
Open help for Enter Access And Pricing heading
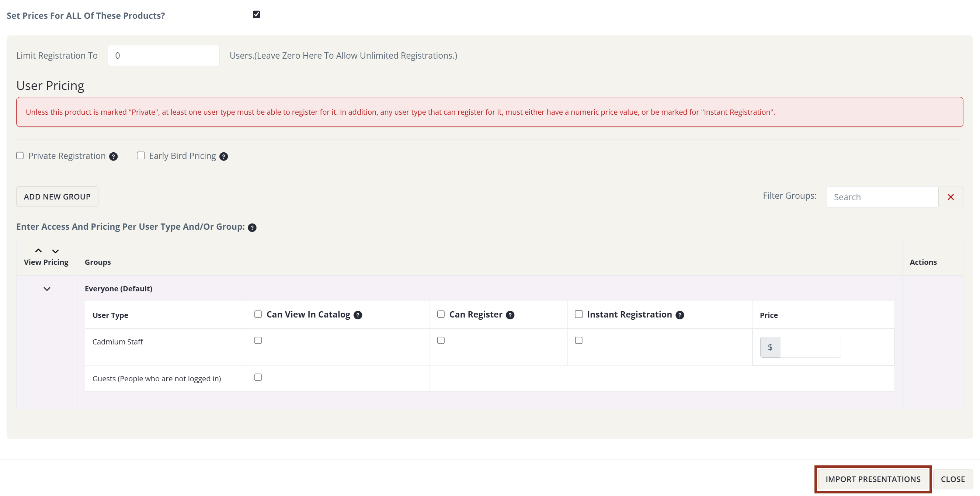[252, 228]
